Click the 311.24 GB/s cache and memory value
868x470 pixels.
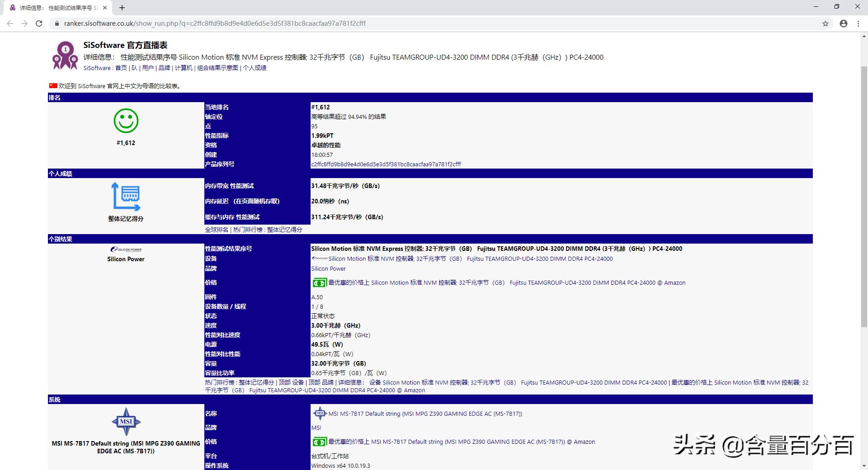click(x=347, y=217)
